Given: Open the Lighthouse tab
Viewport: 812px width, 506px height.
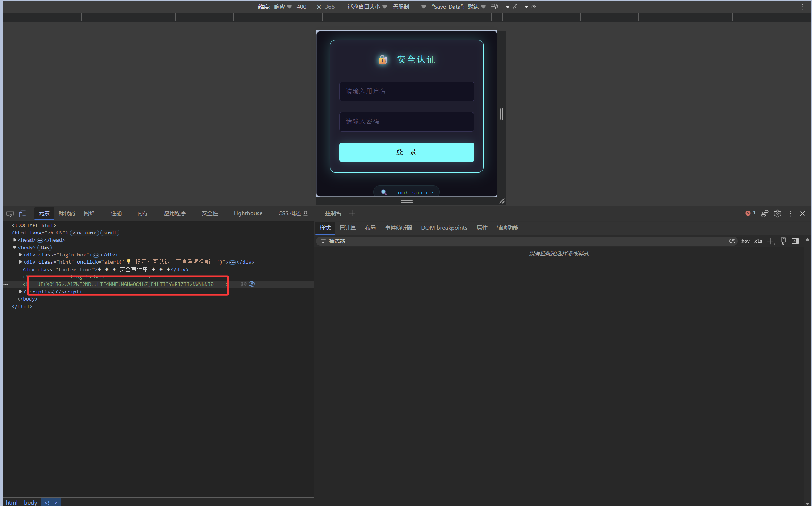Looking at the screenshot, I should coord(248,213).
